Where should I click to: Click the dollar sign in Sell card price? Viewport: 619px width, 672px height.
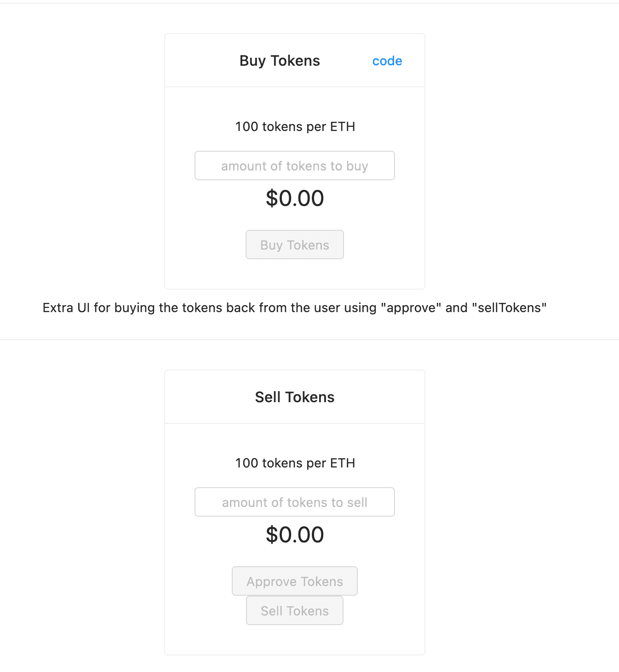pyautogui.click(x=272, y=535)
